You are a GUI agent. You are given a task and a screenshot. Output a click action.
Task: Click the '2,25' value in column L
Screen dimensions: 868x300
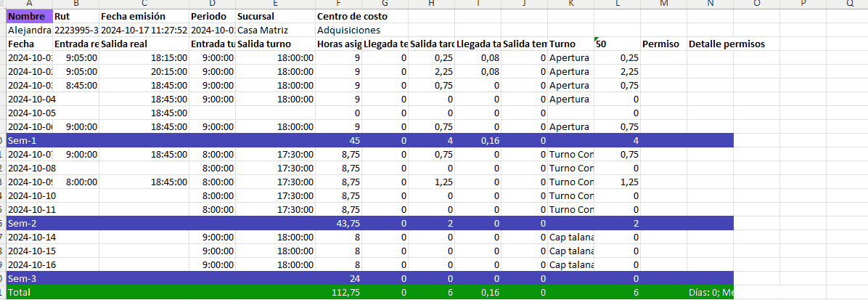click(617, 71)
